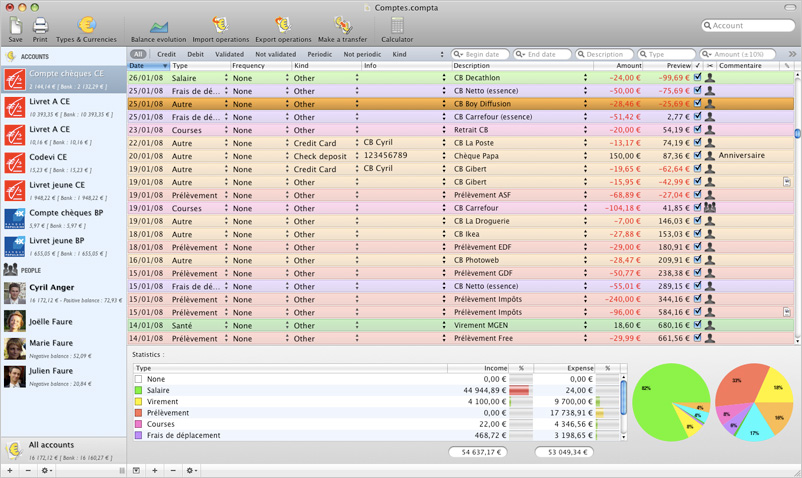Screen dimensions: 802x478
Task: Click the Print toolbar icon
Action: 40,25
